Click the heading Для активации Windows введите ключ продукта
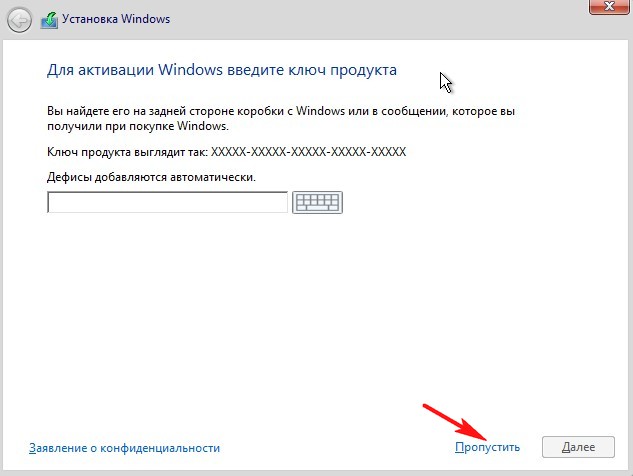633x476 pixels. pyautogui.click(x=222, y=70)
